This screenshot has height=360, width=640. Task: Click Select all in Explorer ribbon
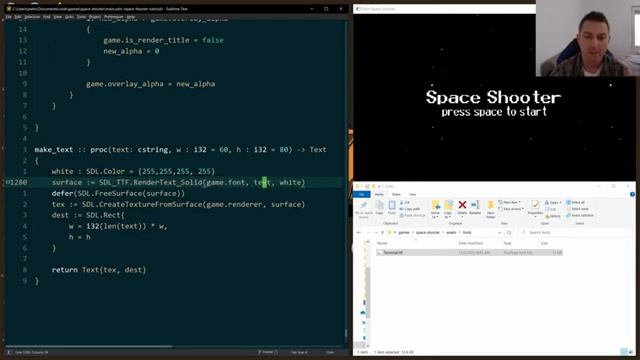click(576, 202)
